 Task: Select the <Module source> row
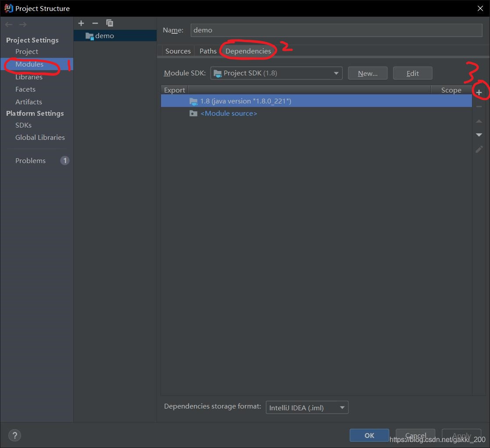(316, 114)
